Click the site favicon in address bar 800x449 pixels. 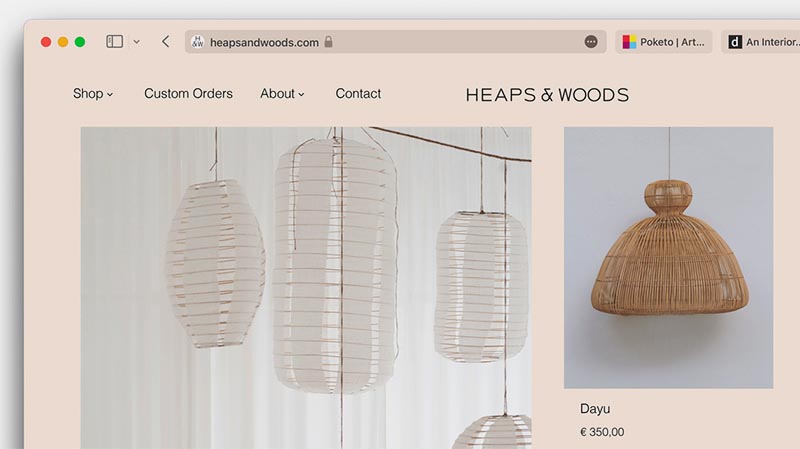click(x=197, y=42)
